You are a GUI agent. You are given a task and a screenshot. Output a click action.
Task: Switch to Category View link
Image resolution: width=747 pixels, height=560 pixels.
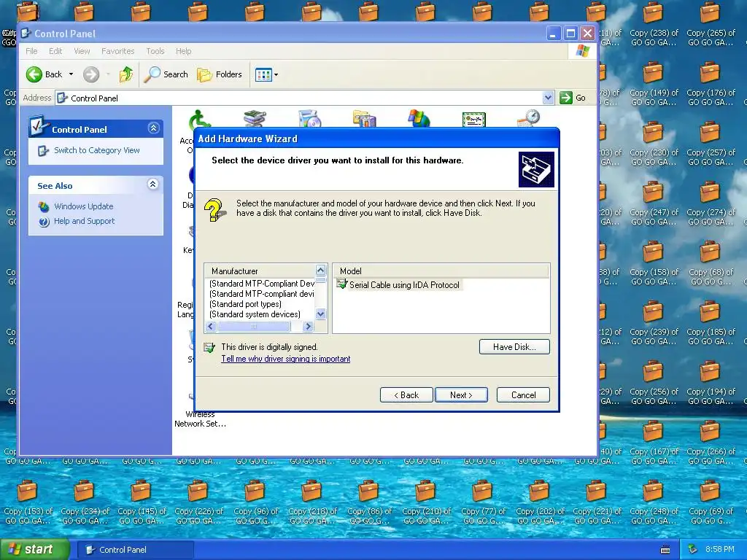click(x=97, y=150)
